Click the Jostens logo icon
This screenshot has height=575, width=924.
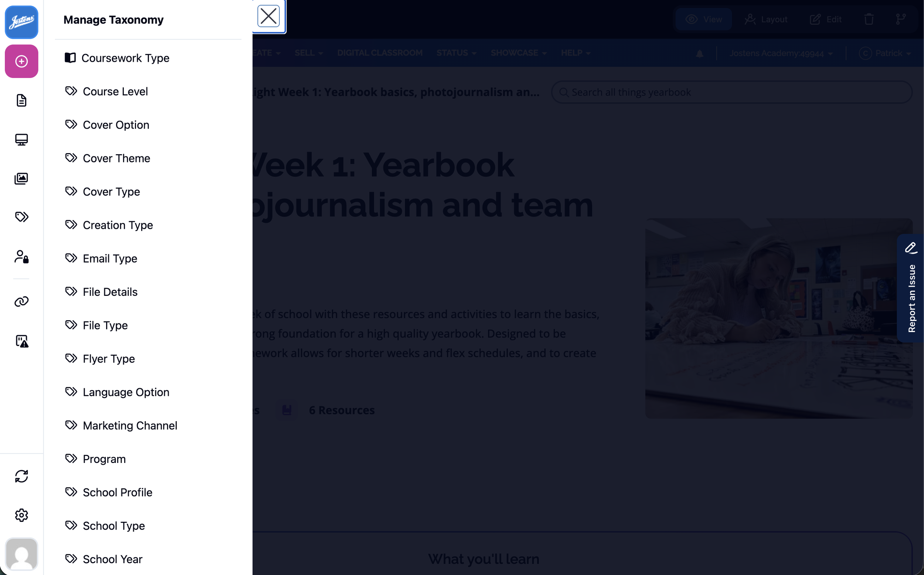21,22
